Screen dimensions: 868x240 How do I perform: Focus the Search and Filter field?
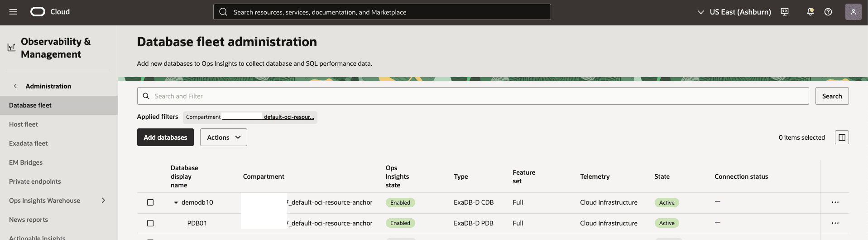click(473, 96)
